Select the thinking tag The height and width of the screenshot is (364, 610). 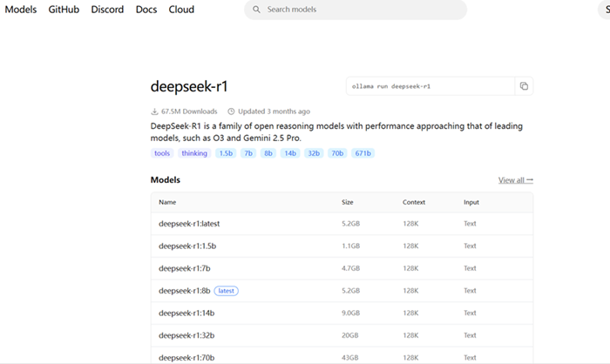194,153
